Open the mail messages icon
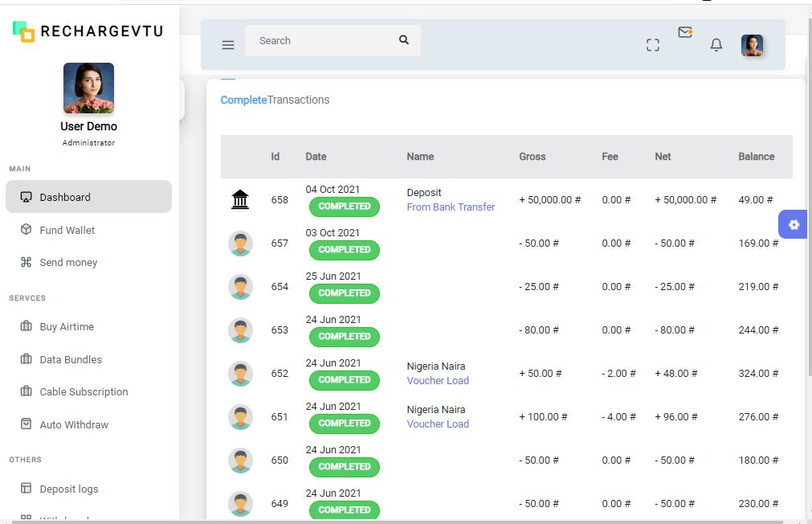The width and height of the screenshot is (812, 524). [684, 33]
